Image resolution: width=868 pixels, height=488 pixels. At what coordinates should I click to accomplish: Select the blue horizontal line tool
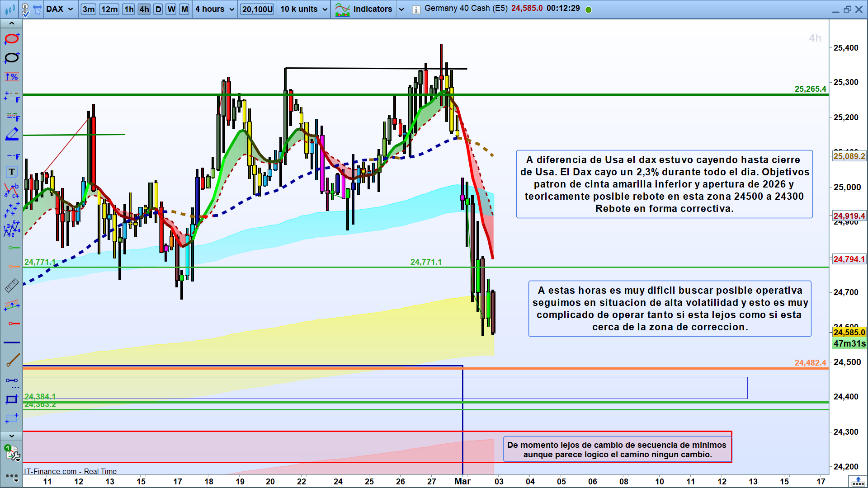[11, 343]
